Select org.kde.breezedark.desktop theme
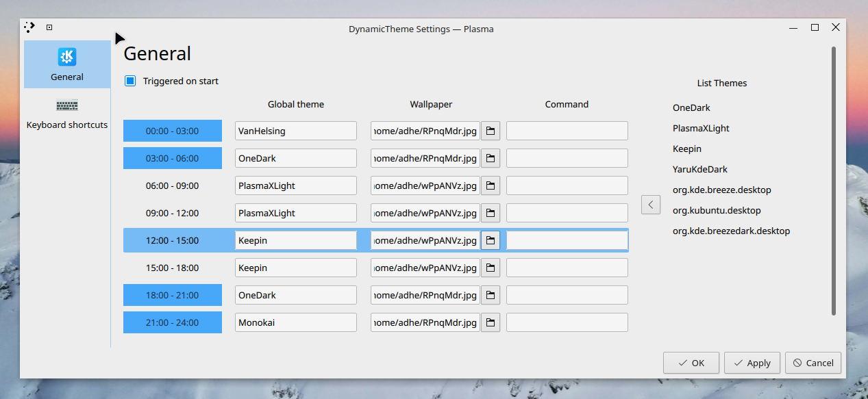The height and width of the screenshot is (399, 868). coord(732,231)
